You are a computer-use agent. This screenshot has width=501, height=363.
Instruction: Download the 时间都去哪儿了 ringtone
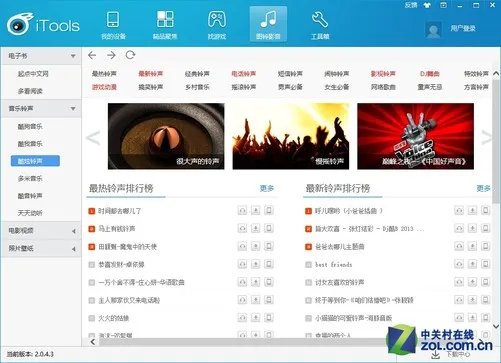point(256,210)
